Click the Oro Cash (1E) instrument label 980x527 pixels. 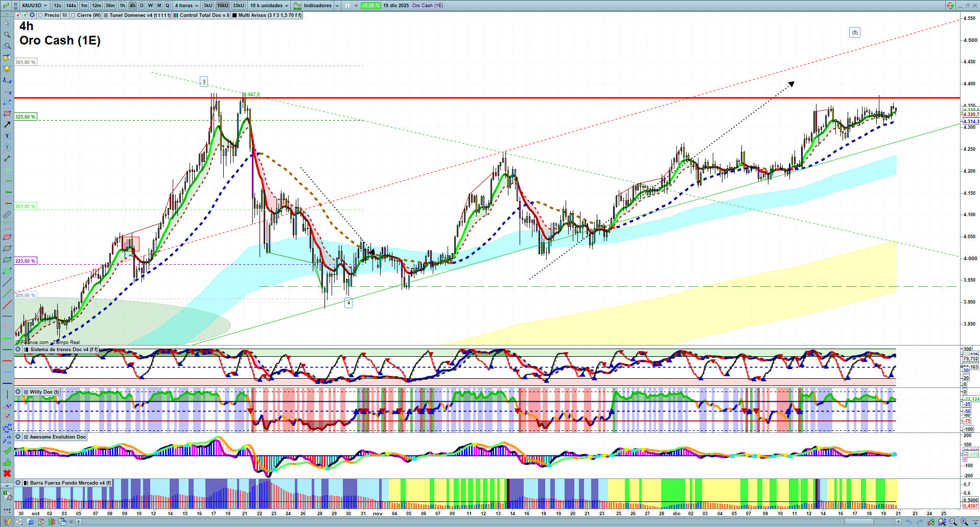pyautogui.click(x=428, y=6)
